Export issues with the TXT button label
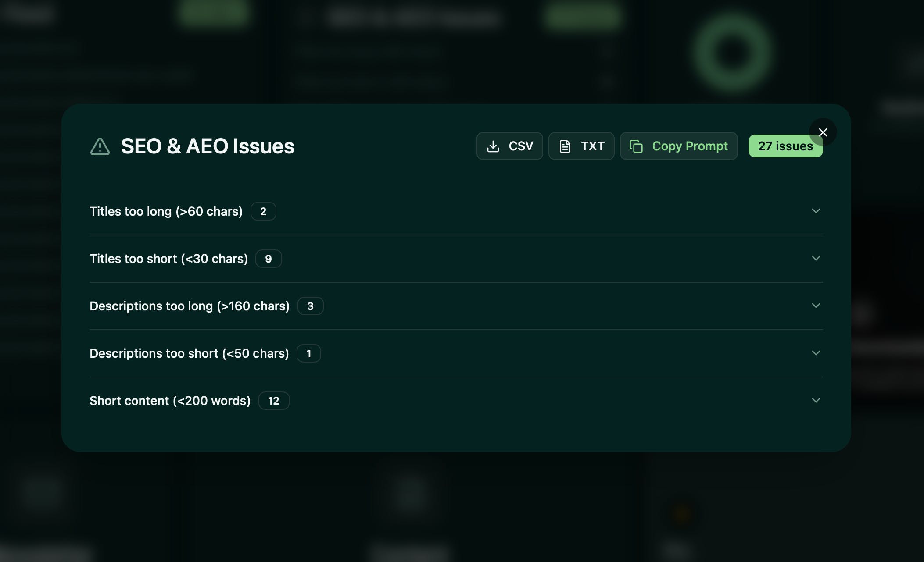Image resolution: width=924 pixels, height=562 pixels. point(592,146)
